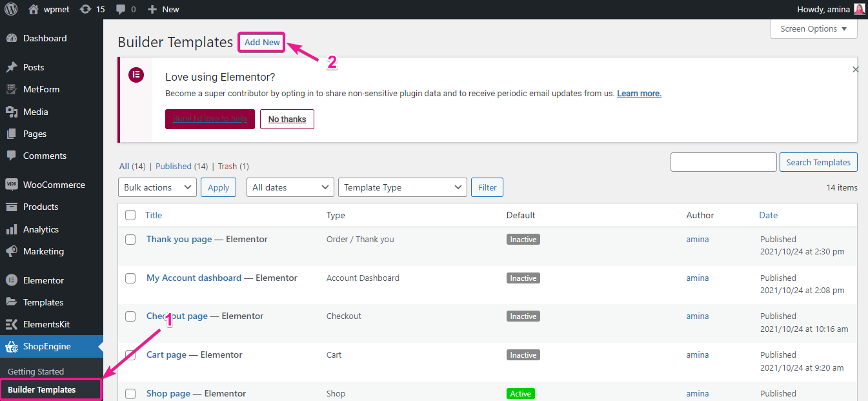Screen dimensions: 868x401
Task: Click the Media sidebar icon
Action: click(x=12, y=112)
